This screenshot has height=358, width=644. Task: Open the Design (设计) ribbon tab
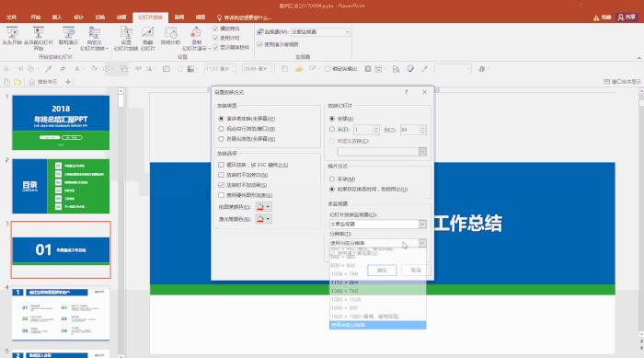tap(78, 17)
